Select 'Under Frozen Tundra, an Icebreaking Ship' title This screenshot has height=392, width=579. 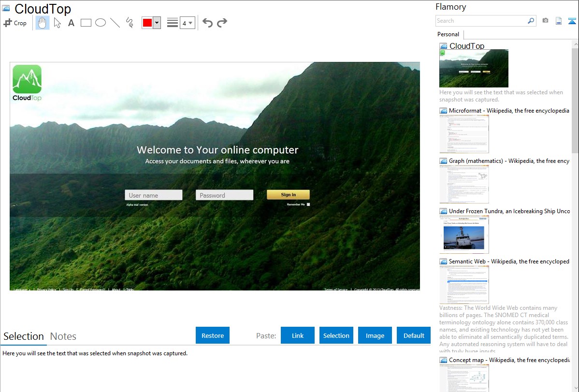pos(509,211)
